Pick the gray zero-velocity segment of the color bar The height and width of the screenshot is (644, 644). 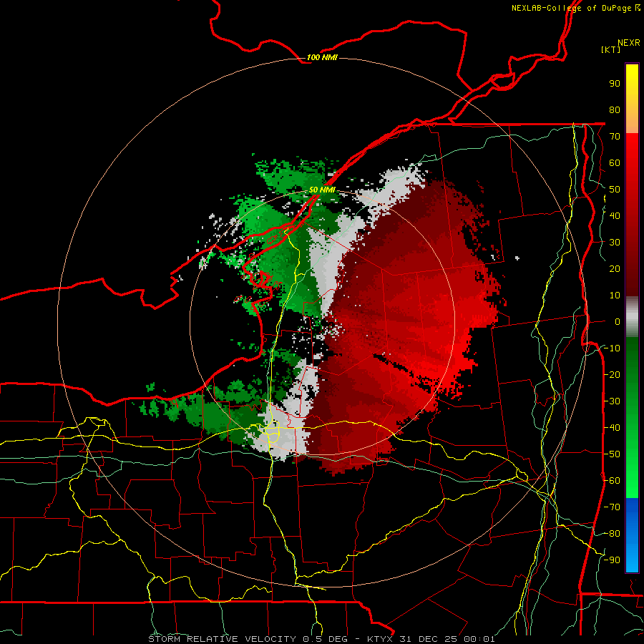click(x=632, y=317)
